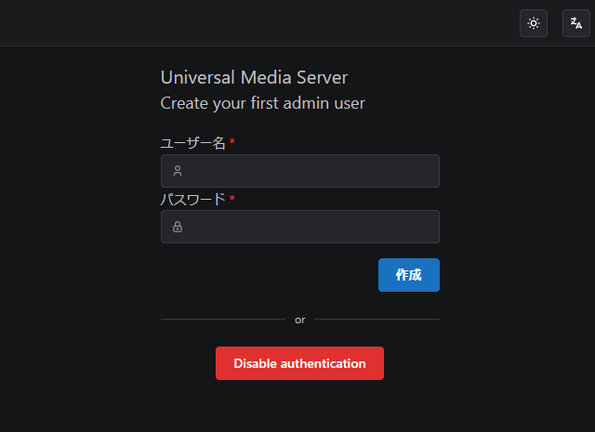
Task: Click the blue 作成 create button
Action: click(x=409, y=275)
